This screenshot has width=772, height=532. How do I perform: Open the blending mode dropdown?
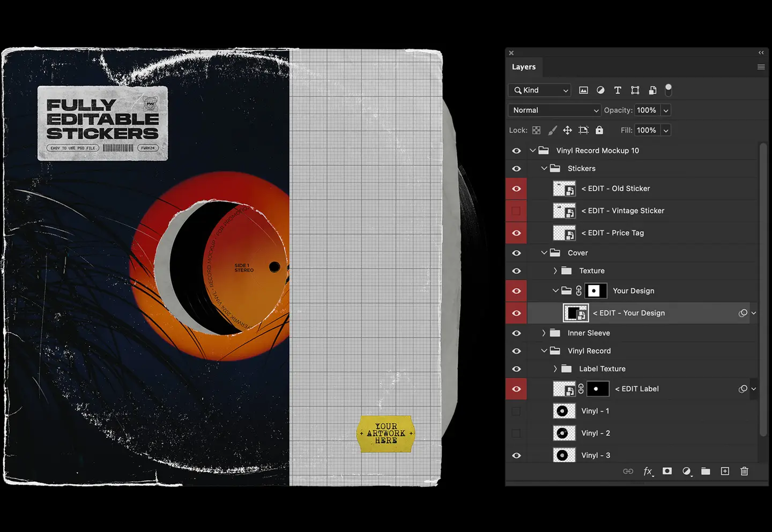coord(554,110)
